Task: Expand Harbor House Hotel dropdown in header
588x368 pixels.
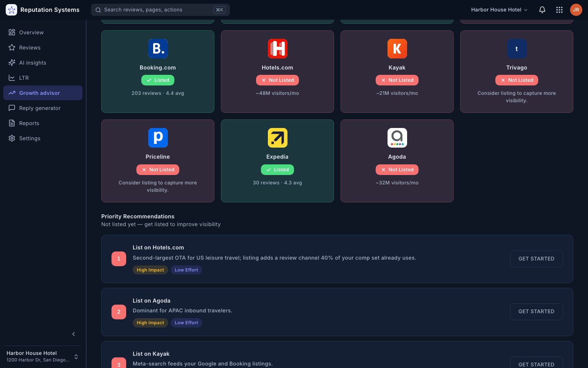Action: 499,10
